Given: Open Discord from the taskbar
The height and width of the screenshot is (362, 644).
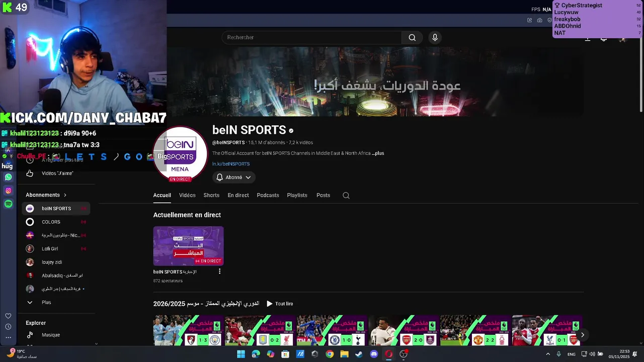Looking at the screenshot, I should 374,354.
